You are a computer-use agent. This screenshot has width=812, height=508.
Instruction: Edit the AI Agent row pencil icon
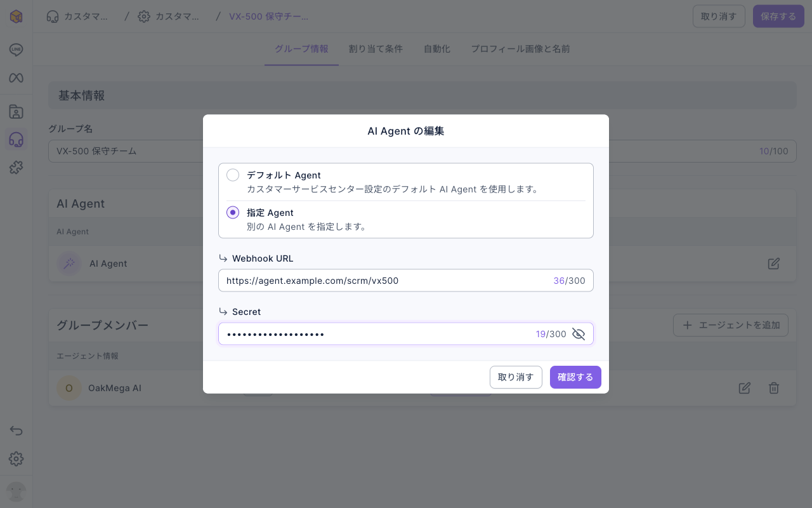(774, 264)
